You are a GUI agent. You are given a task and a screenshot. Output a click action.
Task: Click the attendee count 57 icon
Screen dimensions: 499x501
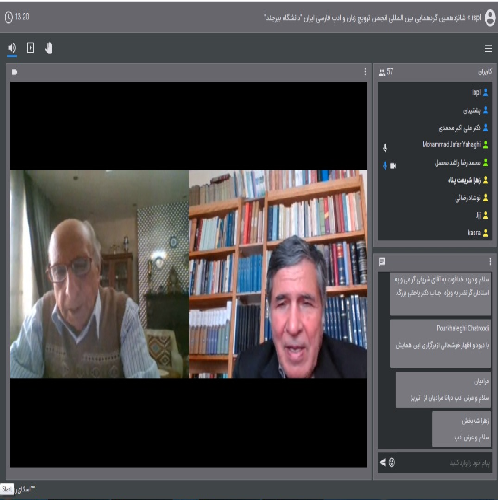pyautogui.click(x=382, y=72)
